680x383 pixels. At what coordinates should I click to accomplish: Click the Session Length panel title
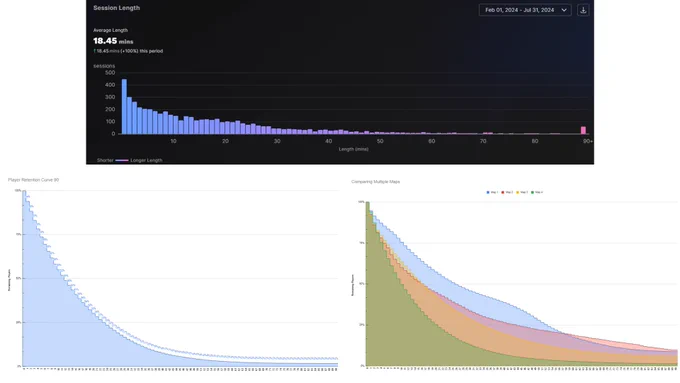click(x=116, y=8)
